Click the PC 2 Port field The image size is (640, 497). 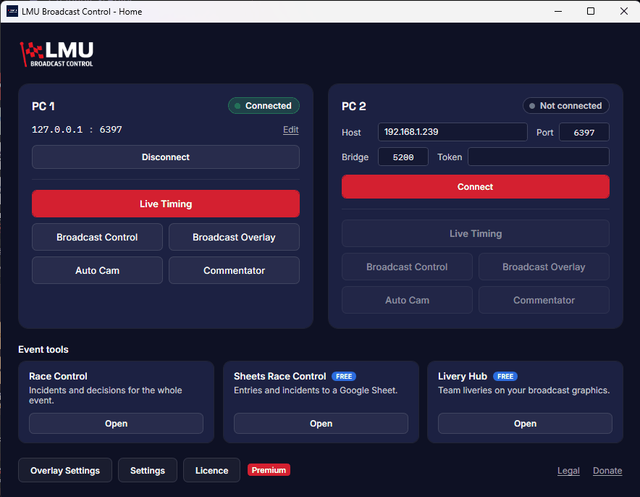[584, 132]
